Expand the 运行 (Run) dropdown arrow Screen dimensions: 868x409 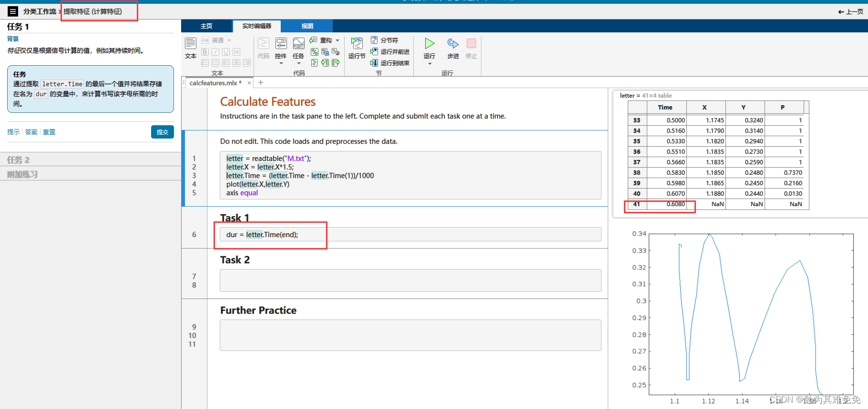tap(429, 64)
